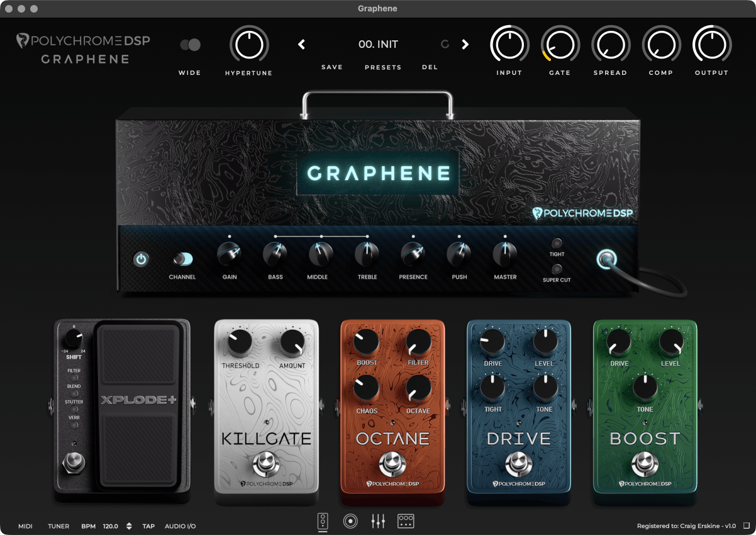Click the INPUT knob

(509, 44)
